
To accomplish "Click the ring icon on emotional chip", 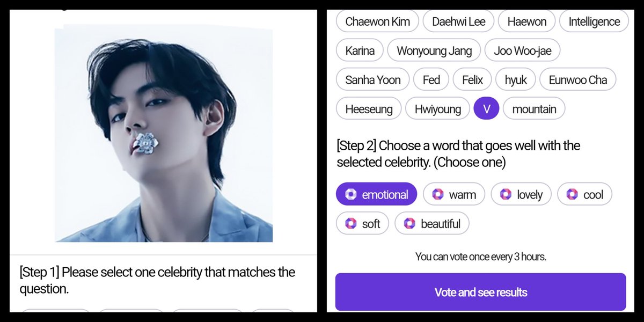I will [x=351, y=194].
